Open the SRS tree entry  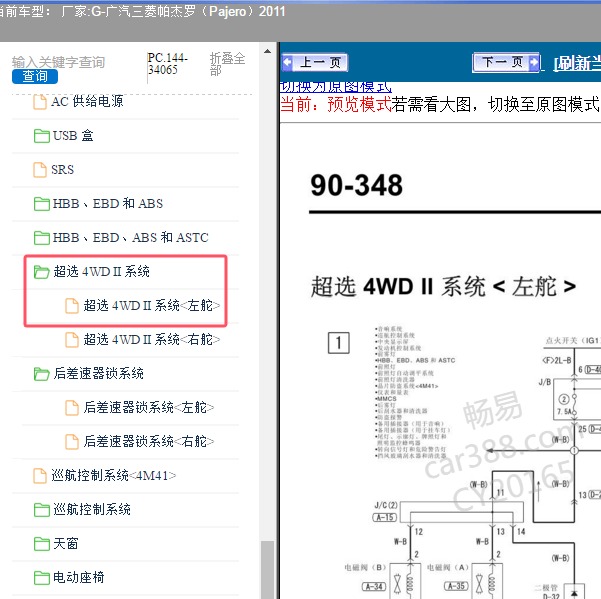tap(62, 169)
